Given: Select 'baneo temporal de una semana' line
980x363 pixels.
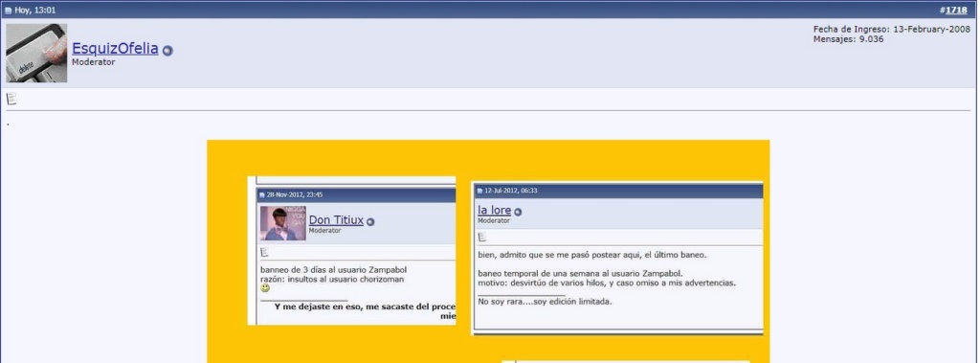Looking at the screenshot, I should (x=581, y=274).
